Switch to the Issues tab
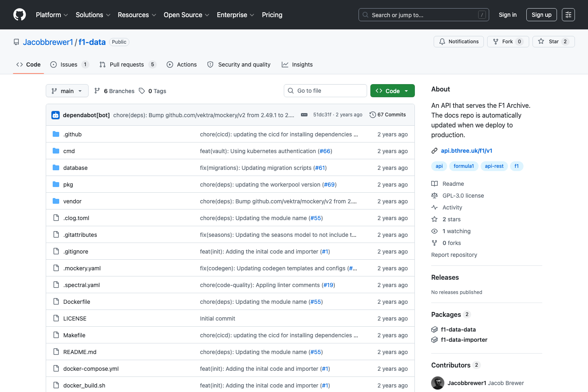This screenshot has height=392, width=588. click(69, 64)
